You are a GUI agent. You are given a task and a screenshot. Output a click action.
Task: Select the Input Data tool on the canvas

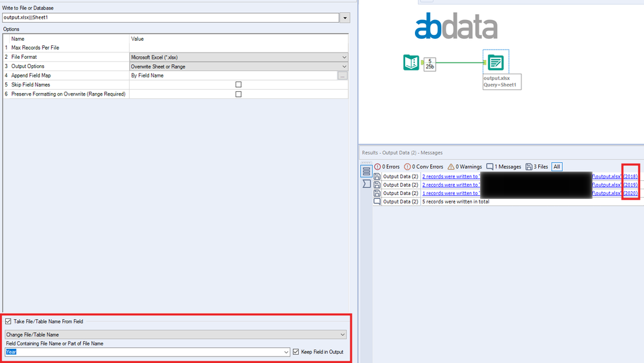click(x=411, y=63)
